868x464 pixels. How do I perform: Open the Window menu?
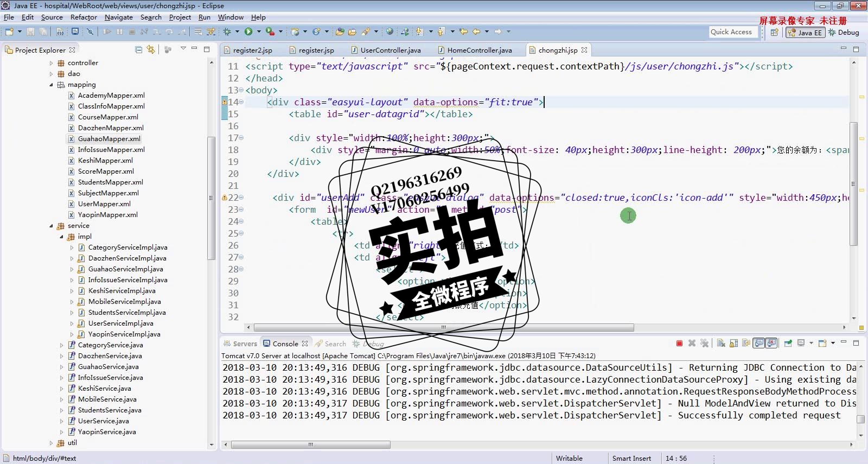pos(231,17)
